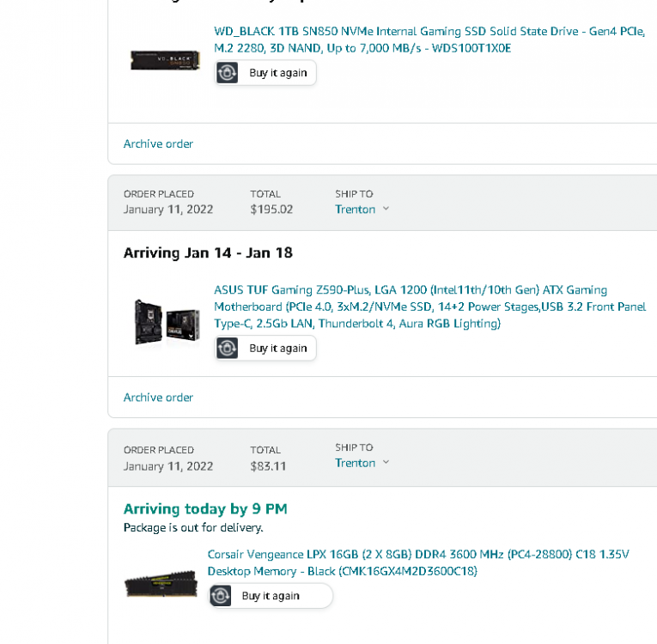
Task: Buy the ASUS TUF Z590-Plus motherboard again
Action: click(x=265, y=348)
